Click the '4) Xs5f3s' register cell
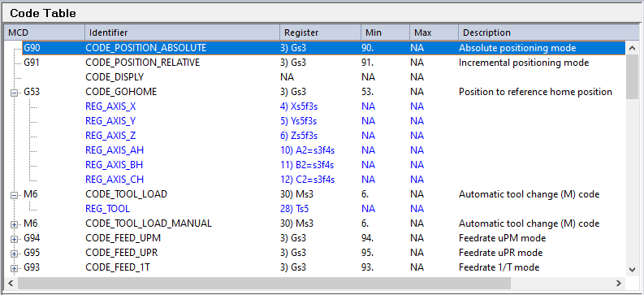Viewport: 644px width, 295px height. (299, 106)
